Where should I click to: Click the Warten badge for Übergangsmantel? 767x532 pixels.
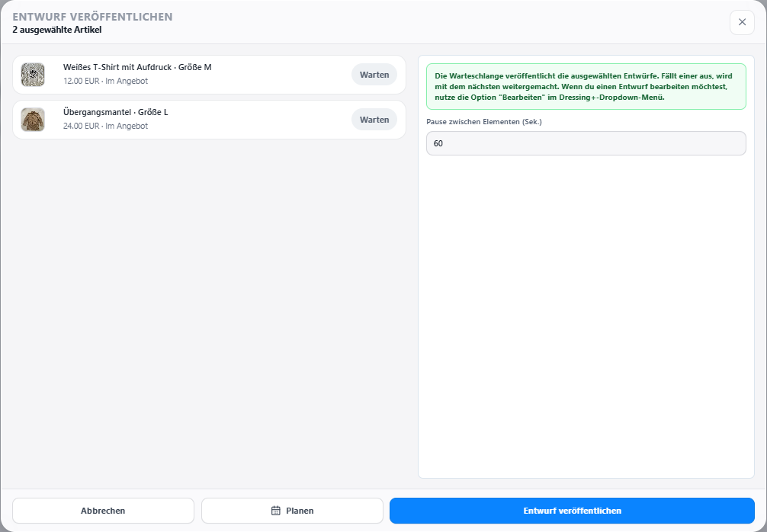click(374, 120)
